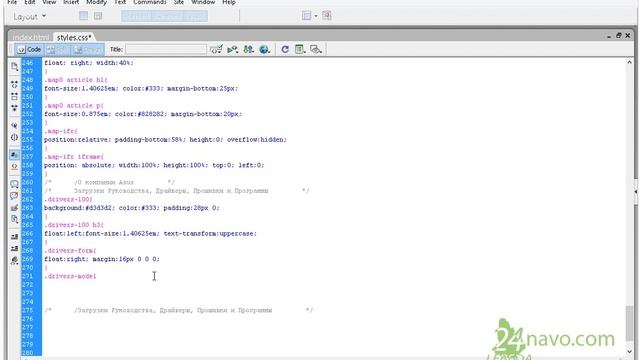Click the 'float: right; width:40%;' line
The image size is (640, 360).
[89, 63]
